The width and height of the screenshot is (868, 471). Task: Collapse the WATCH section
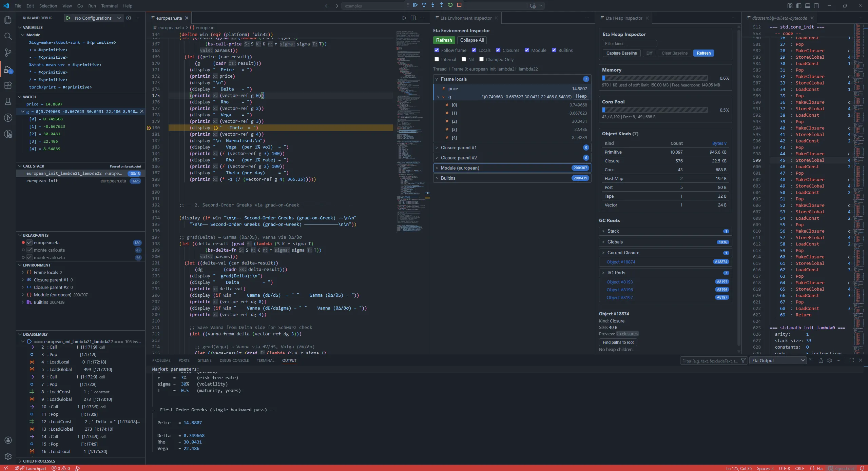tap(81, 97)
